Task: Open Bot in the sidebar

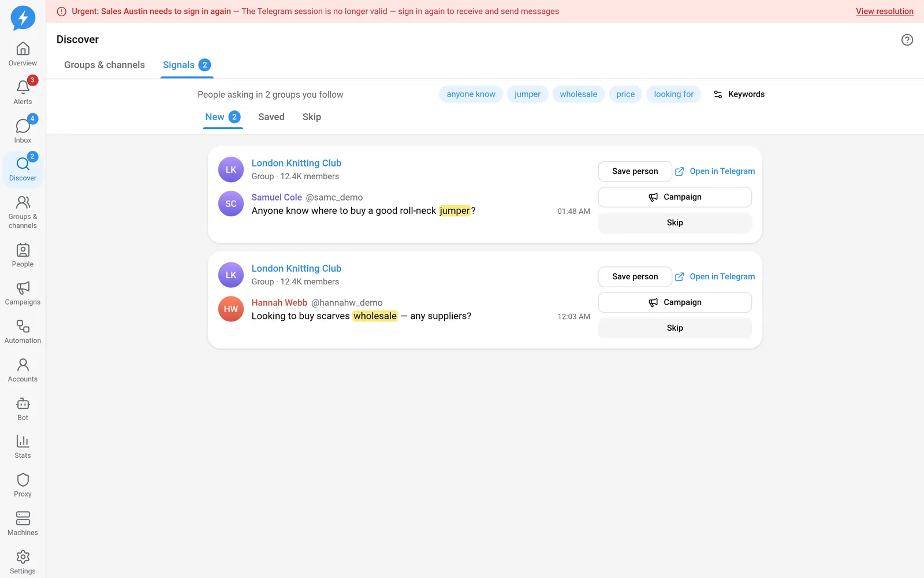Action: (23, 409)
